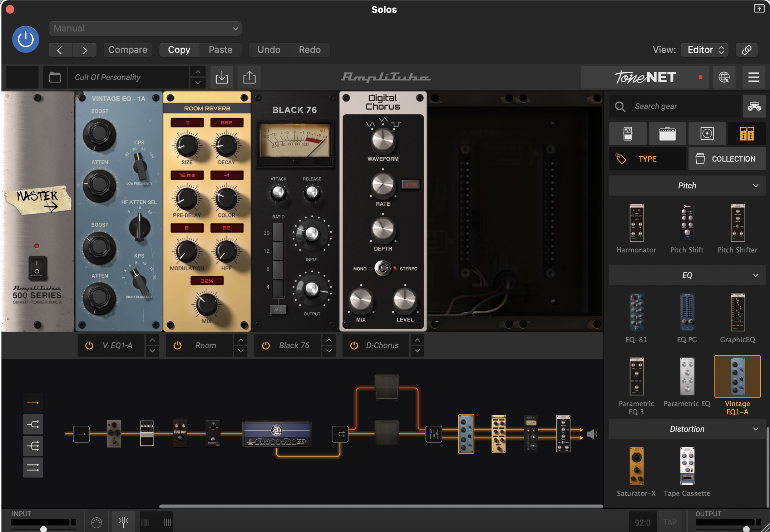This screenshot has width=770, height=532.
Task: Open the Manual preset dropdown
Action: [x=145, y=28]
